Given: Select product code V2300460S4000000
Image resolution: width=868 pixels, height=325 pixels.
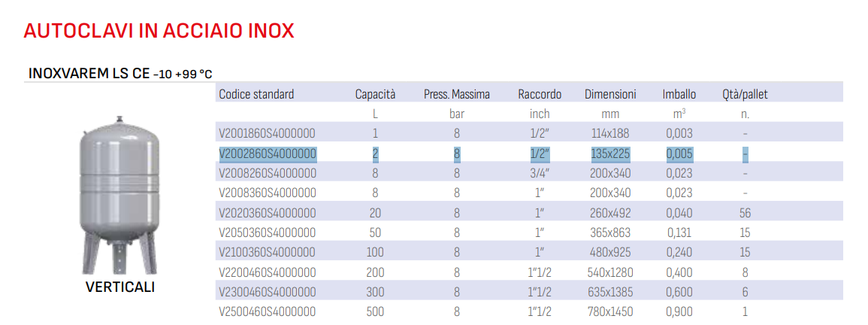Looking at the screenshot, I should pos(268,293).
